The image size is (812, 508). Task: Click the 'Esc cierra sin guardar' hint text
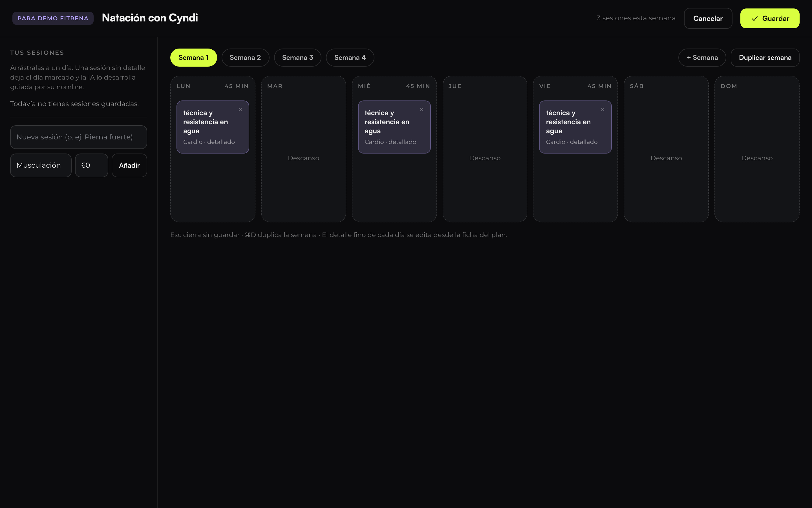(205, 235)
